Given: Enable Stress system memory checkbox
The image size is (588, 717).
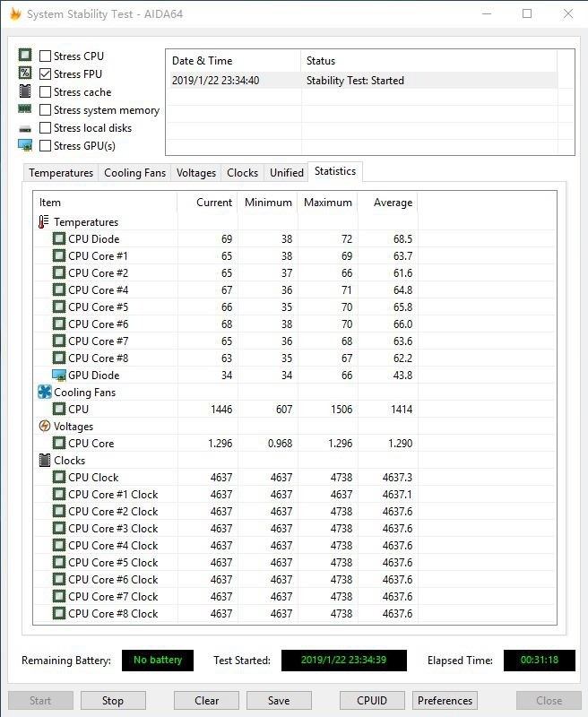Looking at the screenshot, I should coord(46,109).
